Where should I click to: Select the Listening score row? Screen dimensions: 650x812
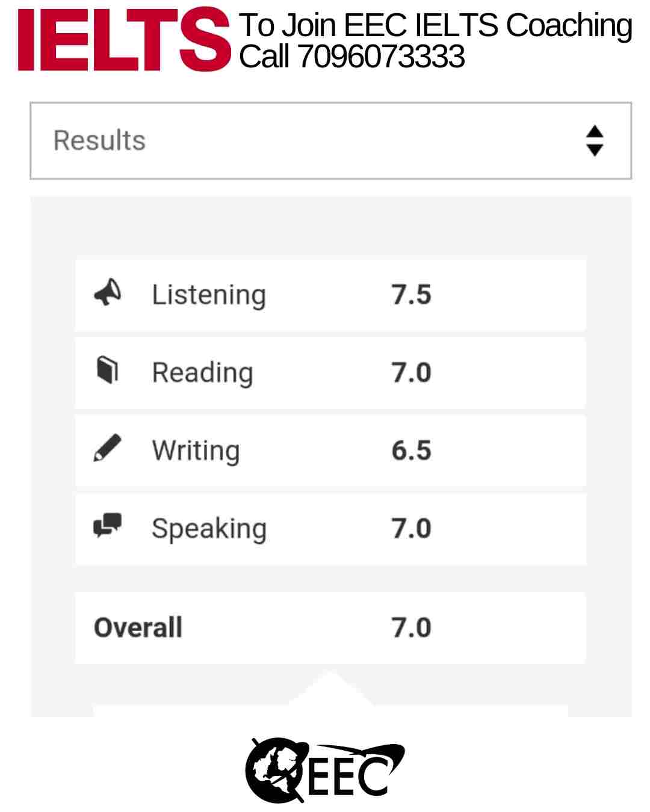pos(330,295)
